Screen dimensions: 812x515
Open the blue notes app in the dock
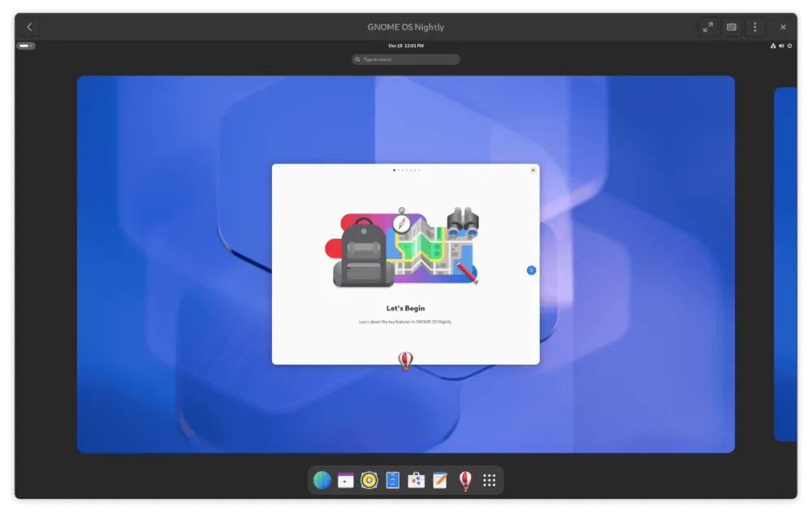click(391, 480)
